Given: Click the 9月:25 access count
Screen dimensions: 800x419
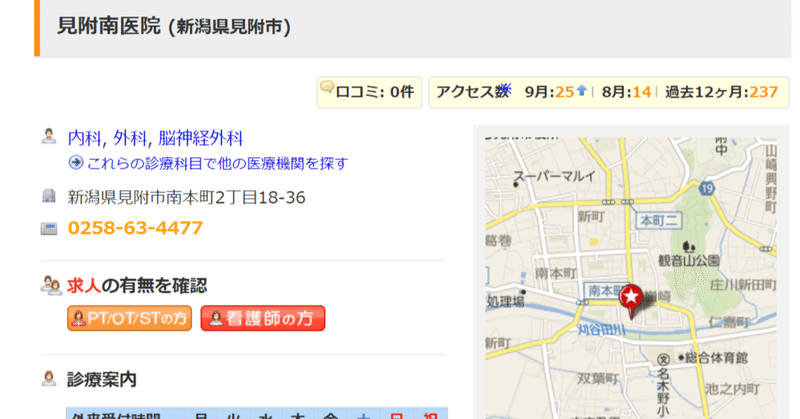Looking at the screenshot, I should pyautogui.click(x=549, y=92).
